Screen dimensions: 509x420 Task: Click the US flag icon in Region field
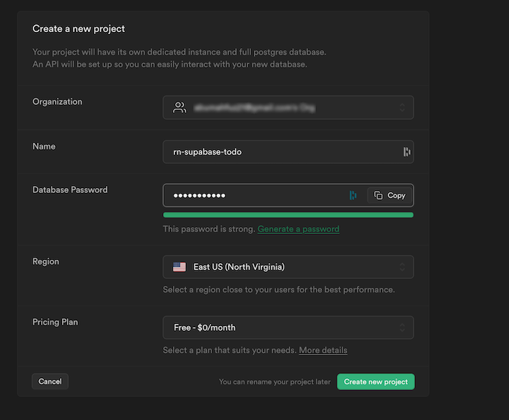click(x=180, y=267)
